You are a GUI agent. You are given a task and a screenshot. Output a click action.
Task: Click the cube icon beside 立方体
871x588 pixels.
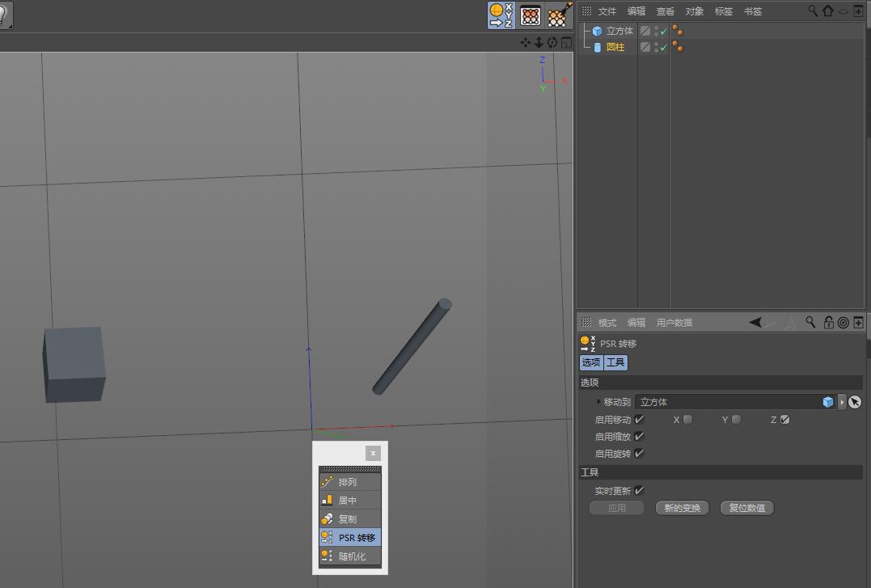597,31
